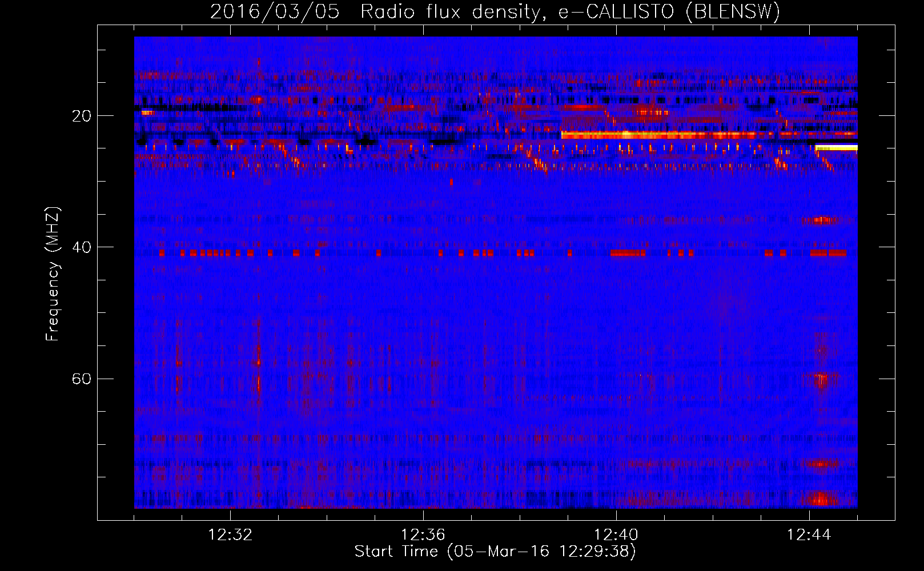Click the x-axis time label '12:40'

point(616,534)
